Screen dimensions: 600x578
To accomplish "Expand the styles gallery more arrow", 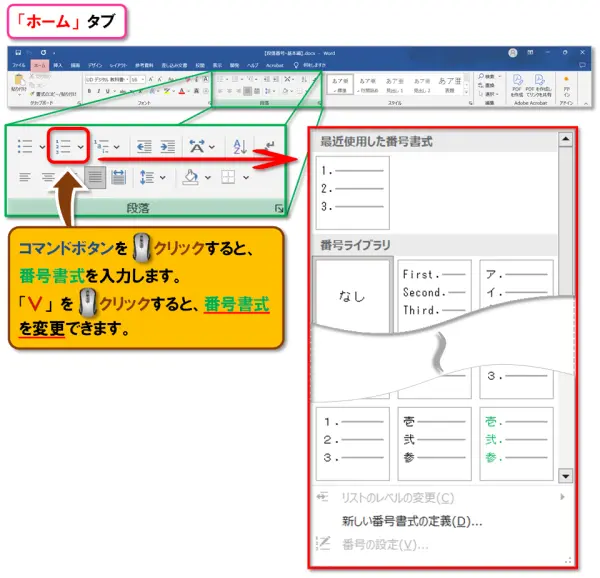I will click(466, 93).
